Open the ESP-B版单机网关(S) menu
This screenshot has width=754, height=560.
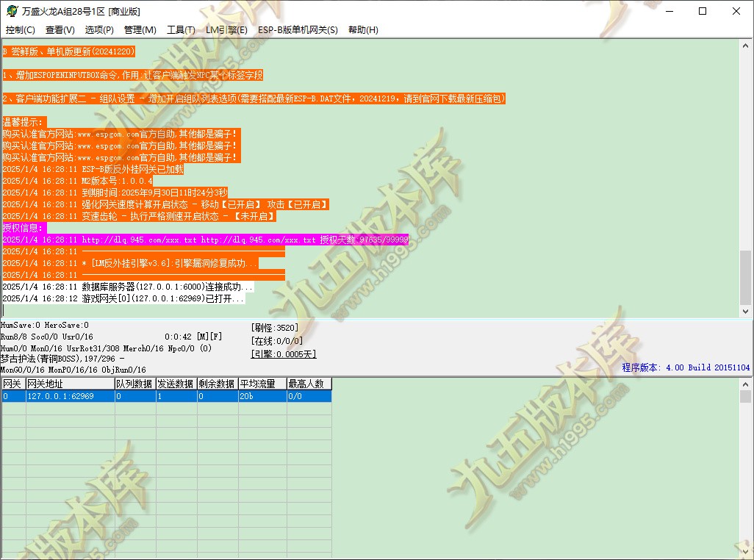point(298,30)
